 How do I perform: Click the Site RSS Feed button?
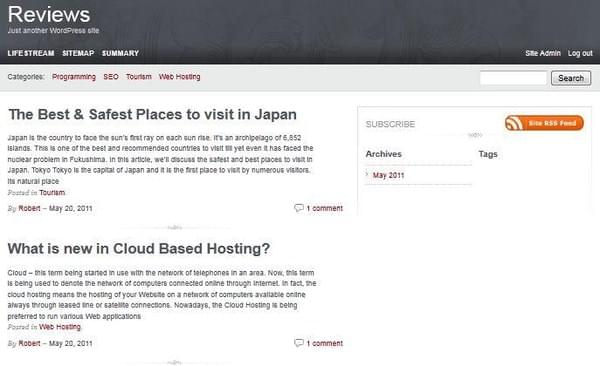544,123
